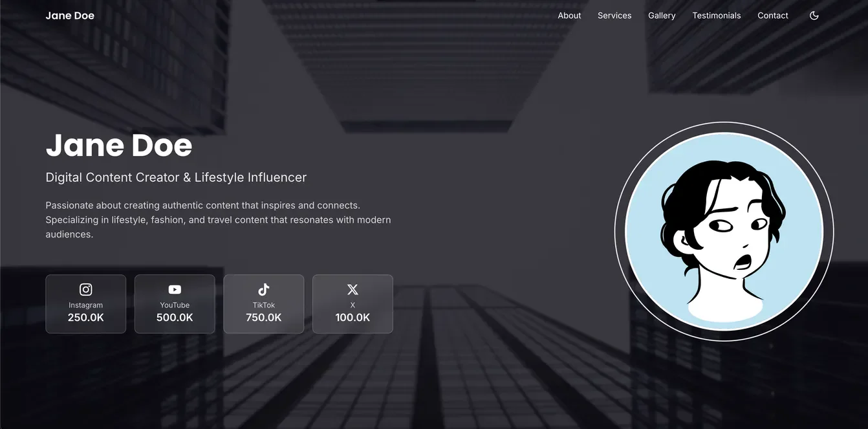Click the YouTube play icon

(175, 289)
